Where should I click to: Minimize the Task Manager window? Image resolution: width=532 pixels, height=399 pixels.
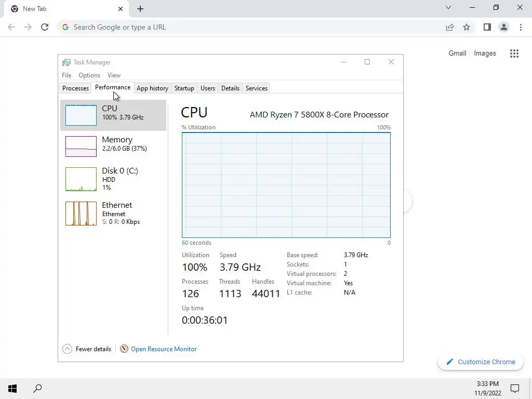coord(344,62)
